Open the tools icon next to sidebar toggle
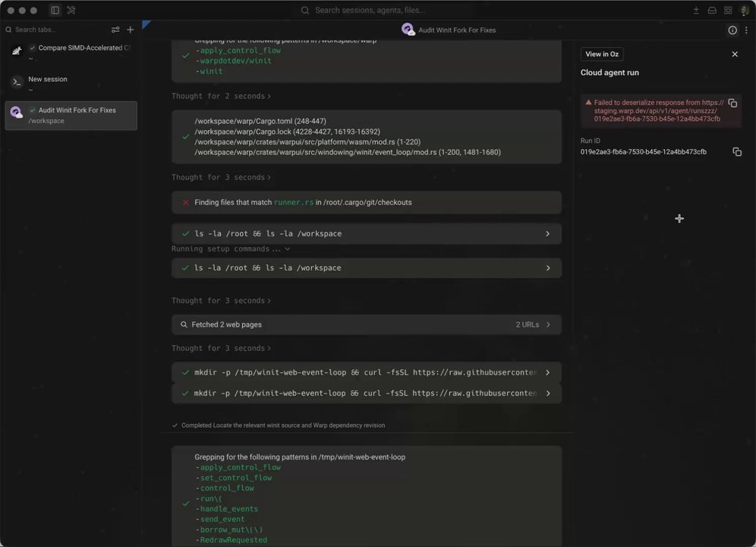Image resolution: width=756 pixels, height=547 pixels. pos(71,10)
